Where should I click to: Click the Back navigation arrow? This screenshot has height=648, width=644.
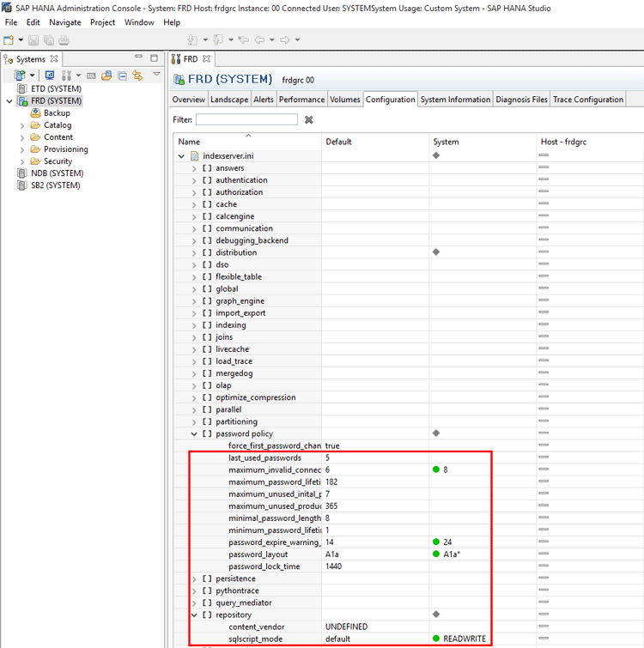click(x=259, y=39)
